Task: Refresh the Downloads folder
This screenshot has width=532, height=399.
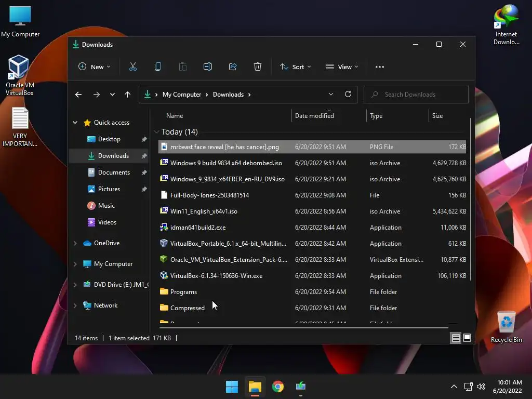Action: (x=348, y=95)
